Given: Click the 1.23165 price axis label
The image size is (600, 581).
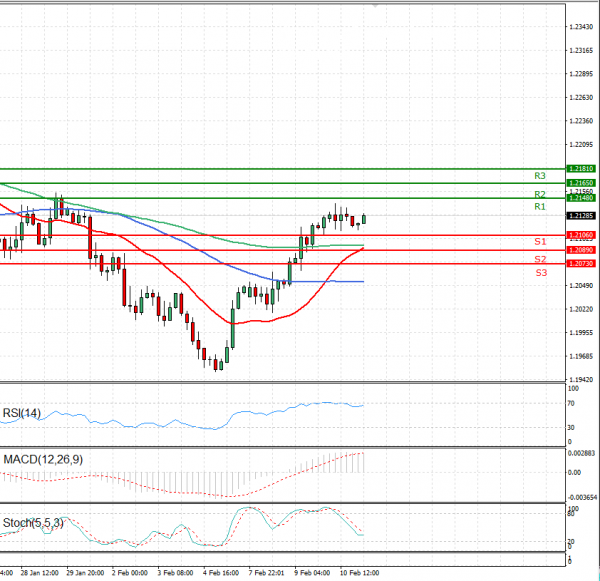Looking at the screenshot, I should tap(581, 51).
